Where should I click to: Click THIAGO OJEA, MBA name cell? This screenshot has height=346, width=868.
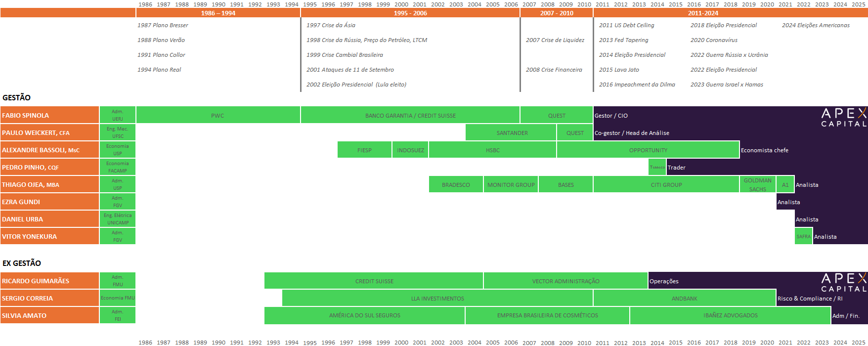pos(49,184)
